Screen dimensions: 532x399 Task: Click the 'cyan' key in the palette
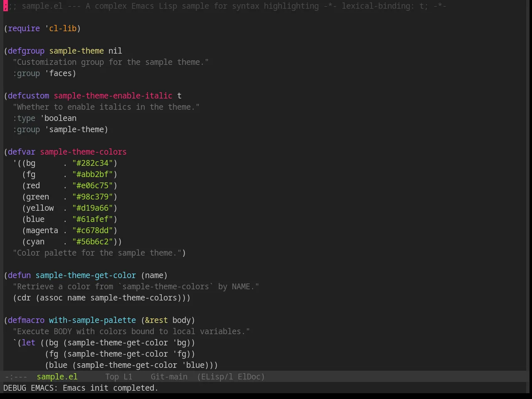coord(35,241)
